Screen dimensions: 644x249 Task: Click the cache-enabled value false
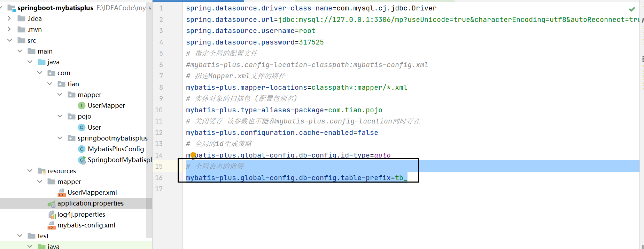368,132
